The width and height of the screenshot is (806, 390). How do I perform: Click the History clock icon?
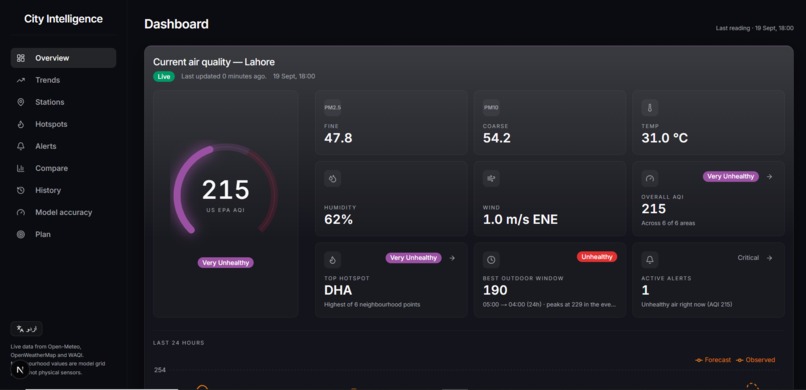[21, 190]
